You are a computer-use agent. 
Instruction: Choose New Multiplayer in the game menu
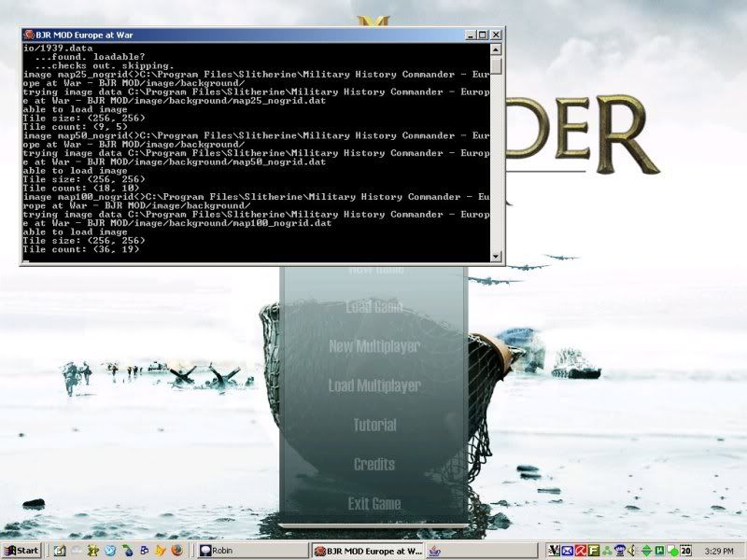[x=374, y=346]
